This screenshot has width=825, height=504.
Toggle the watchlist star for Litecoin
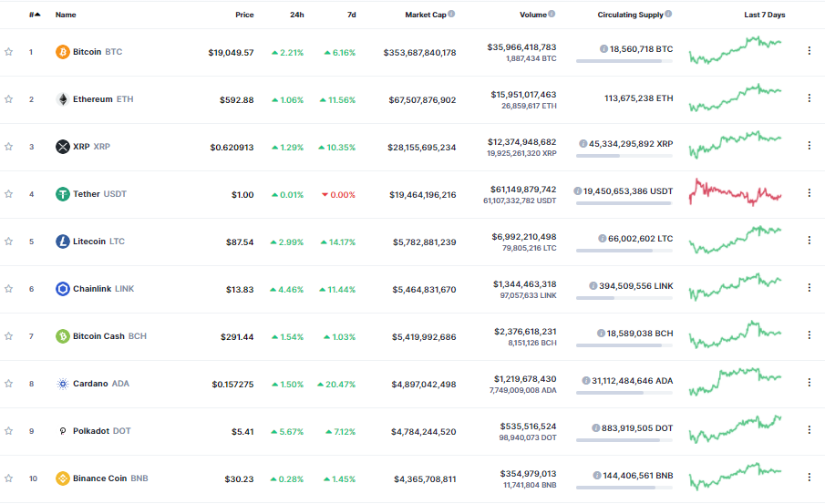pos(9,242)
